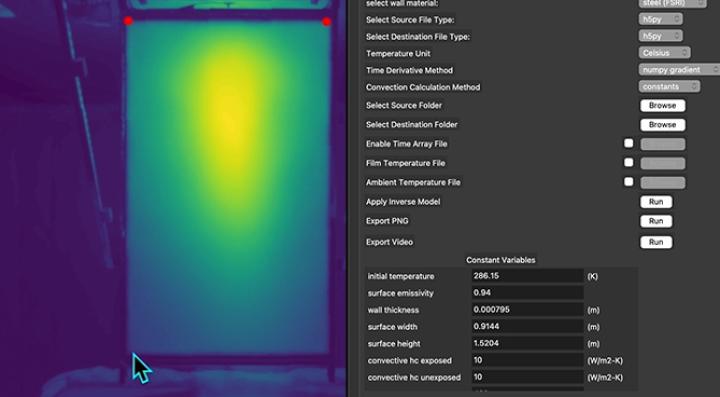Browse for the Destination Folder
This screenshot has width=720, height=397.
[663, 125]
